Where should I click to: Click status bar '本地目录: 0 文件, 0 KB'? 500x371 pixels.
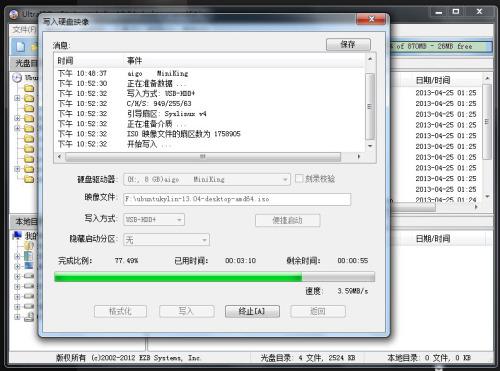tap(429, 358)
